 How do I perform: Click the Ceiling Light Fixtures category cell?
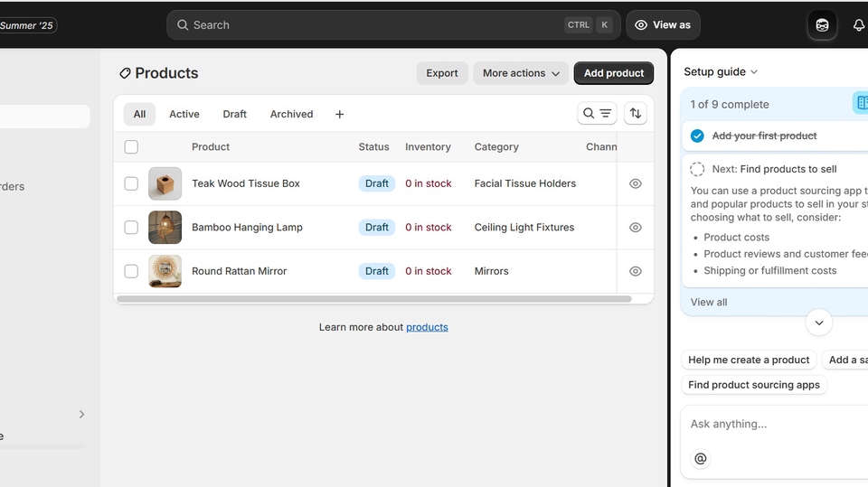click(524, 228)
